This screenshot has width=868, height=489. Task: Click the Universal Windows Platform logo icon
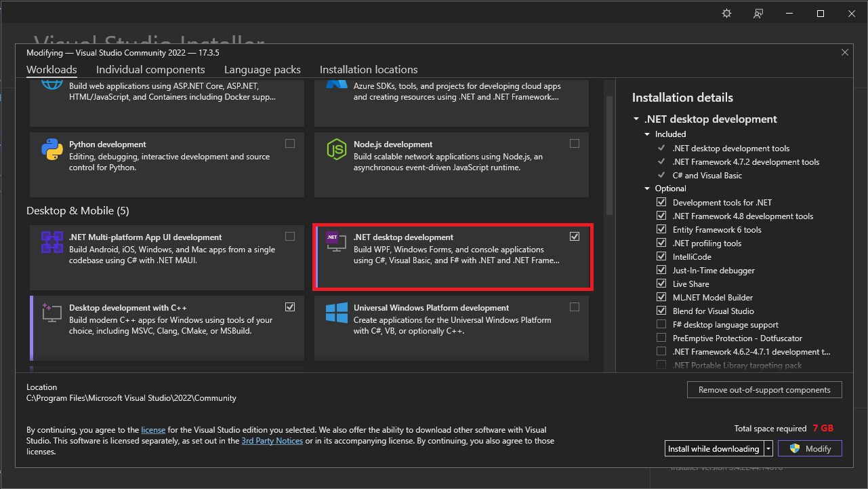coord(337,313)
